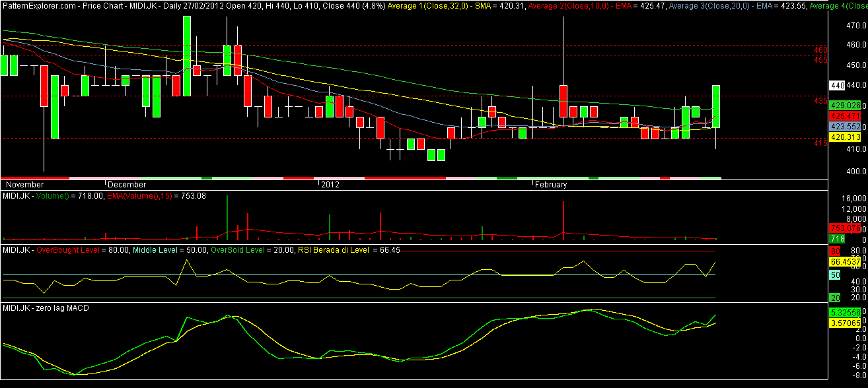This screenshot has width=868, height=388.
Task: Click the green 20 RSI oversold tag
Action: [x=835, y=298]
